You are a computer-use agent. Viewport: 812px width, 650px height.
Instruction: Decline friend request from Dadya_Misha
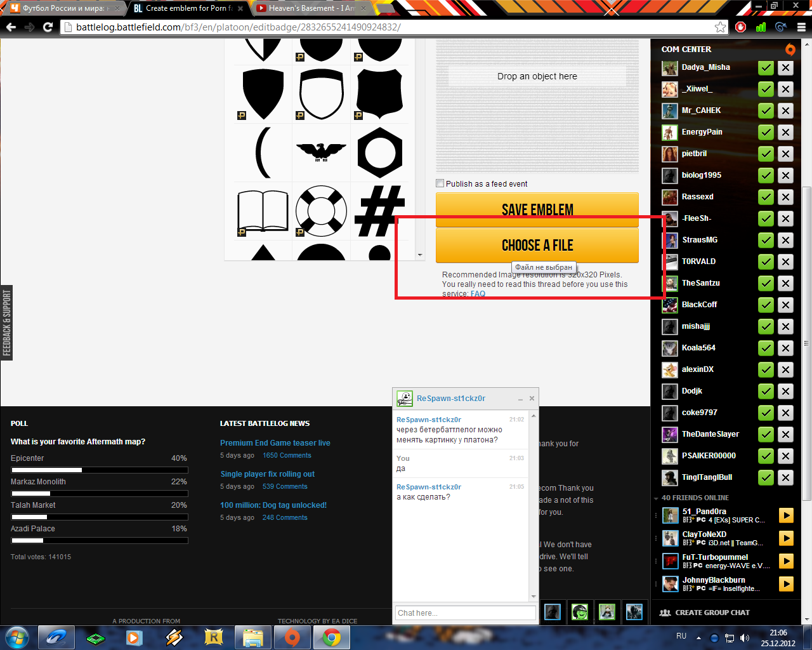tap(786, 68)
